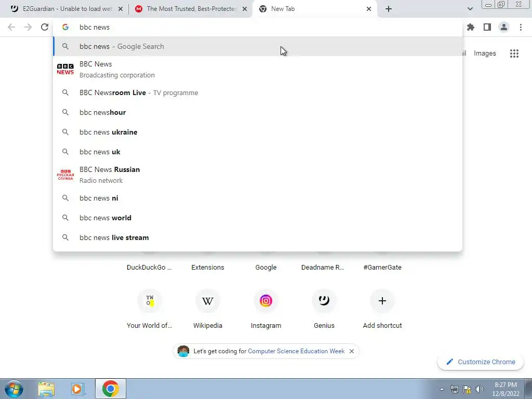Select the 'bbc news - Google Search' suggestion
The image size is (532, 399).
point(258,46)
